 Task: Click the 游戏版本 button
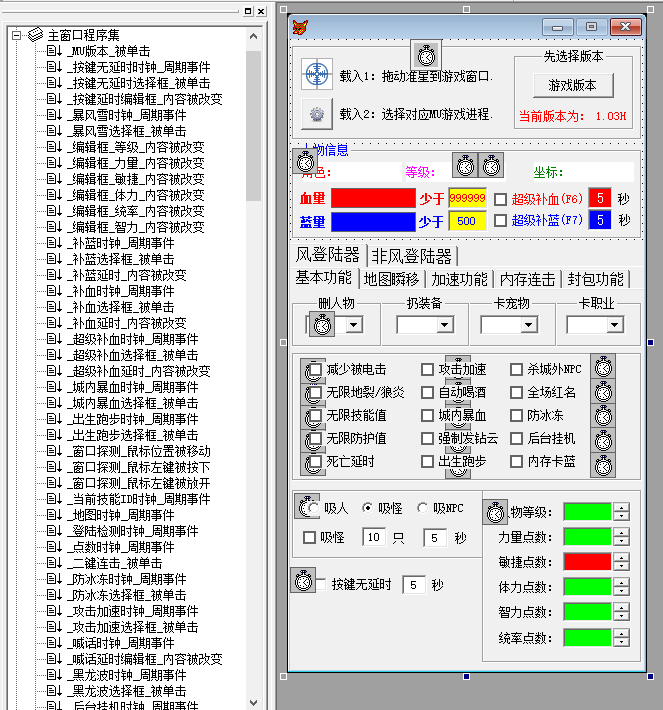(x=572, y=85)
